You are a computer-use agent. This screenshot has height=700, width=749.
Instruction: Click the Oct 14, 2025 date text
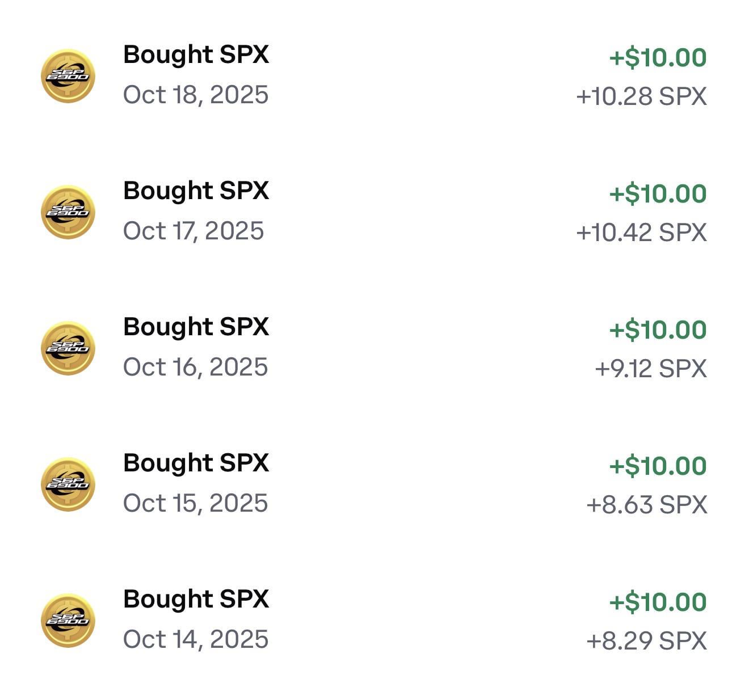click(195, 639)
